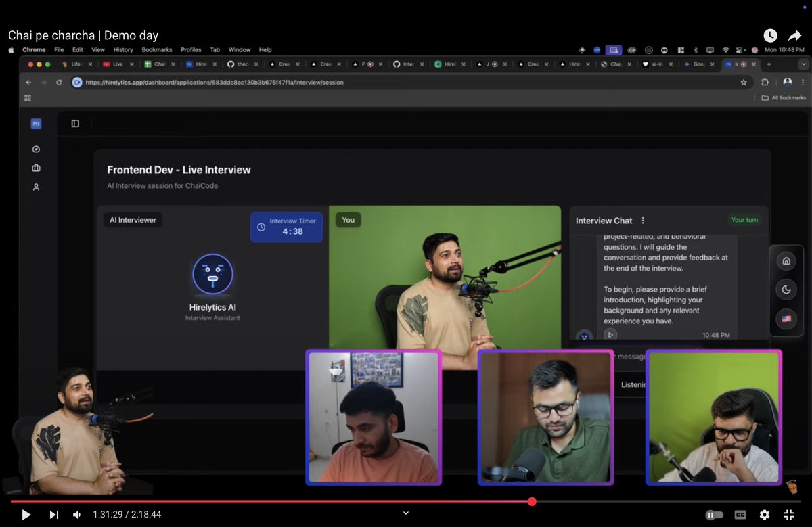This screenshot has width=812, height=527.
Task: Click the macOS Wi-Fi status icon
Action: 725,50
